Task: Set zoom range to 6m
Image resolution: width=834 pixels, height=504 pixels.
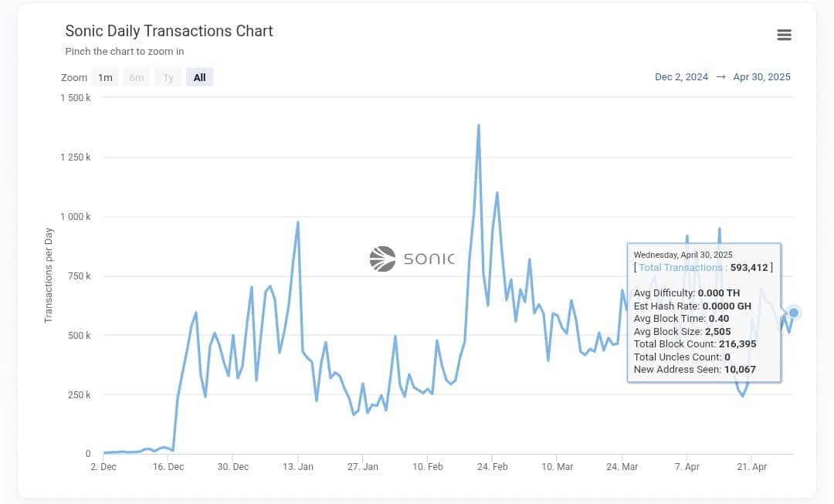Action: [137, 77]
